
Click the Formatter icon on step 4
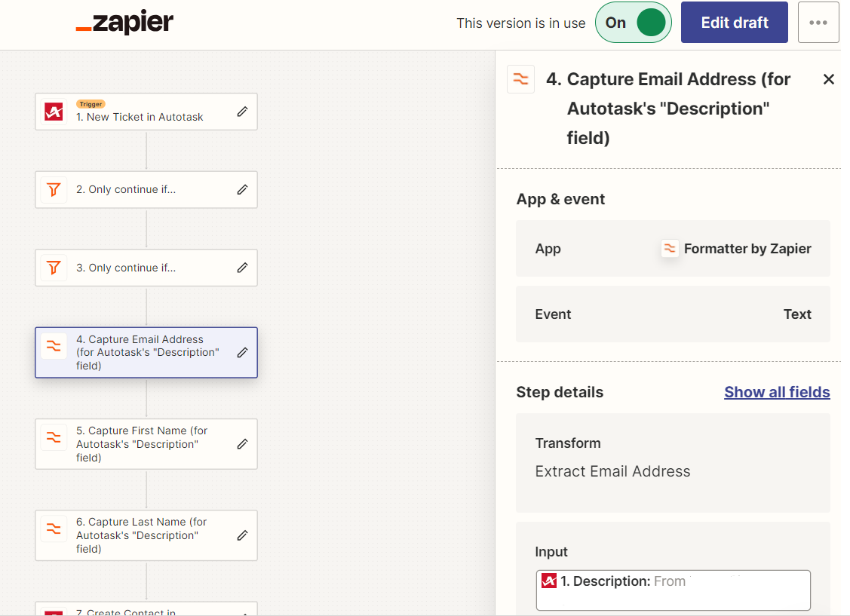54,345
